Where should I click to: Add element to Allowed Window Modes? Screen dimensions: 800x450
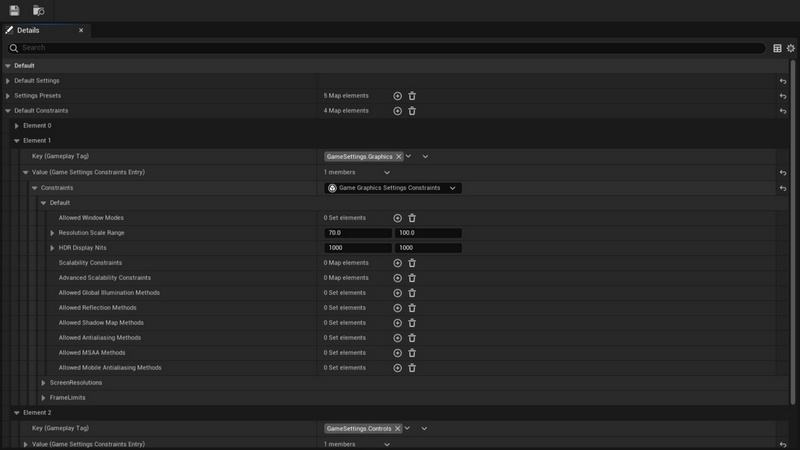pos(397,218)
